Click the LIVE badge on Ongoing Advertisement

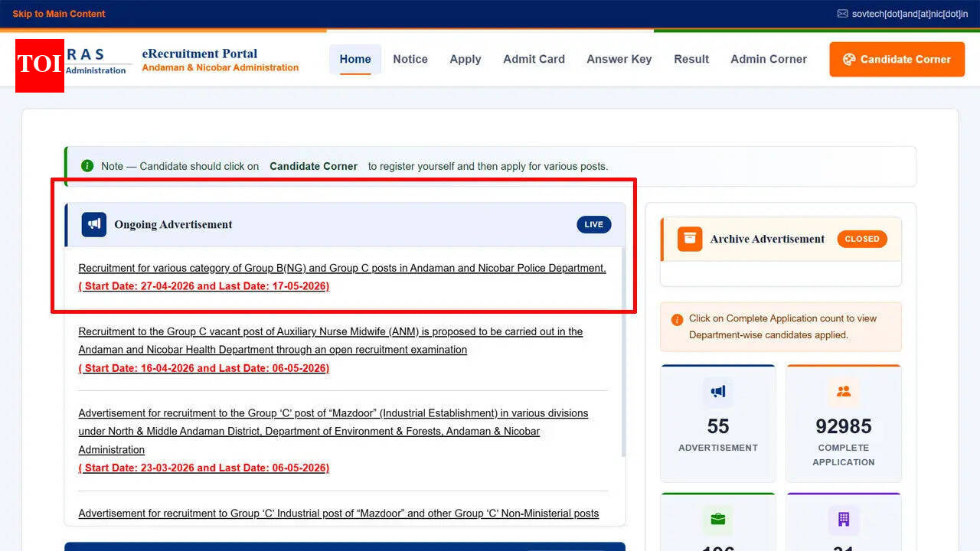[x=594, y=224]
